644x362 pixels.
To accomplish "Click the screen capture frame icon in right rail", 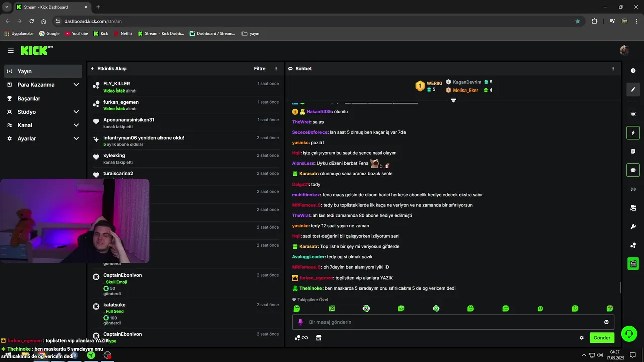I will [633, 114].
